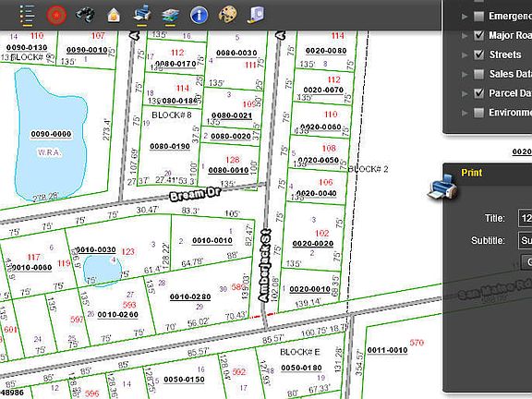The width and height of the screenshot is (532, 399).
Task: Expand the Sales Data layer group
Action: pyautogui.click(x=465, y=74)
